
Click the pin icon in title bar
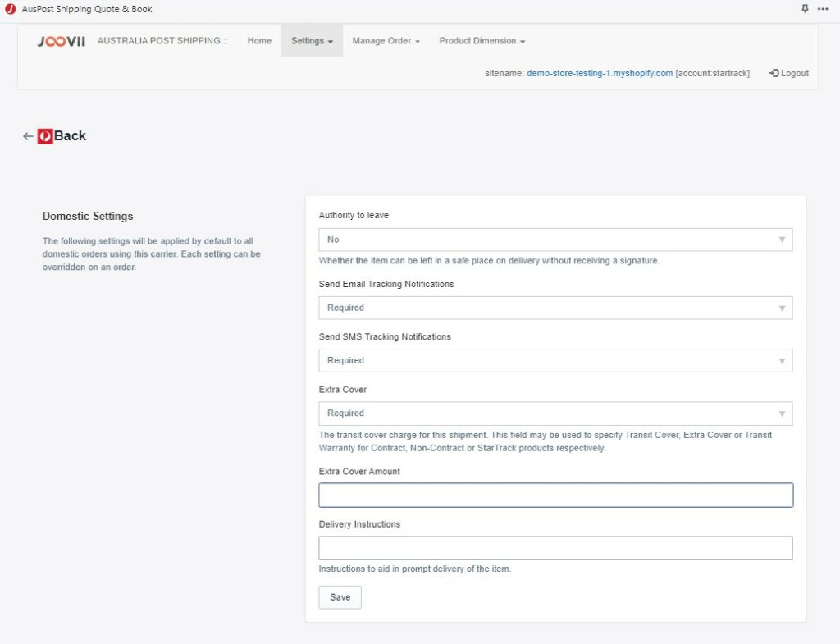click(805, 8)
